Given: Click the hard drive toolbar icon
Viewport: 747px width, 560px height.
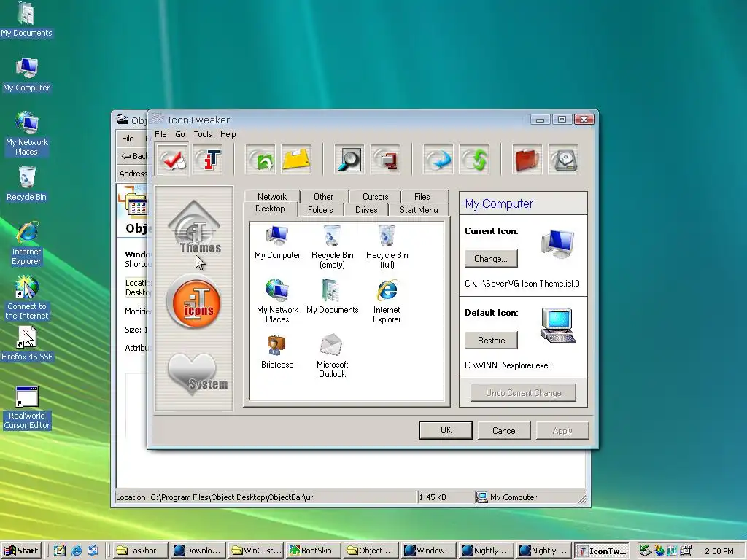Looking at the screenshot, I should (563, 160).
